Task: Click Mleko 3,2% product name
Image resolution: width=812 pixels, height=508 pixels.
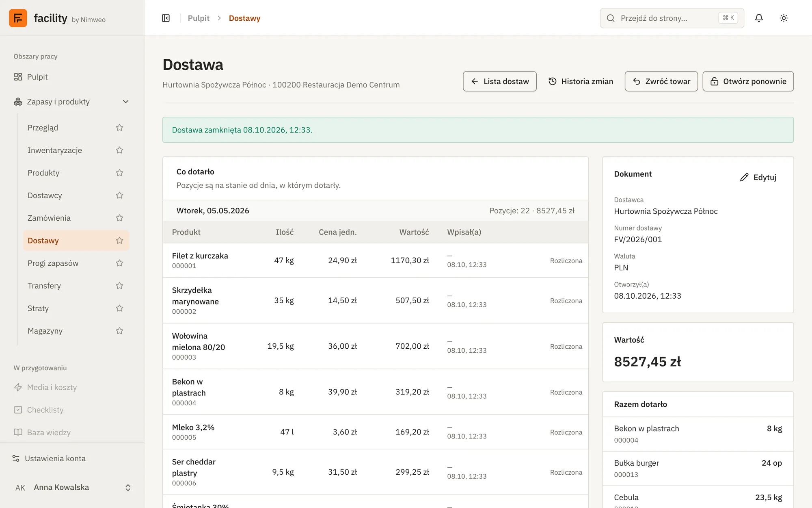Action: point(193,427)
